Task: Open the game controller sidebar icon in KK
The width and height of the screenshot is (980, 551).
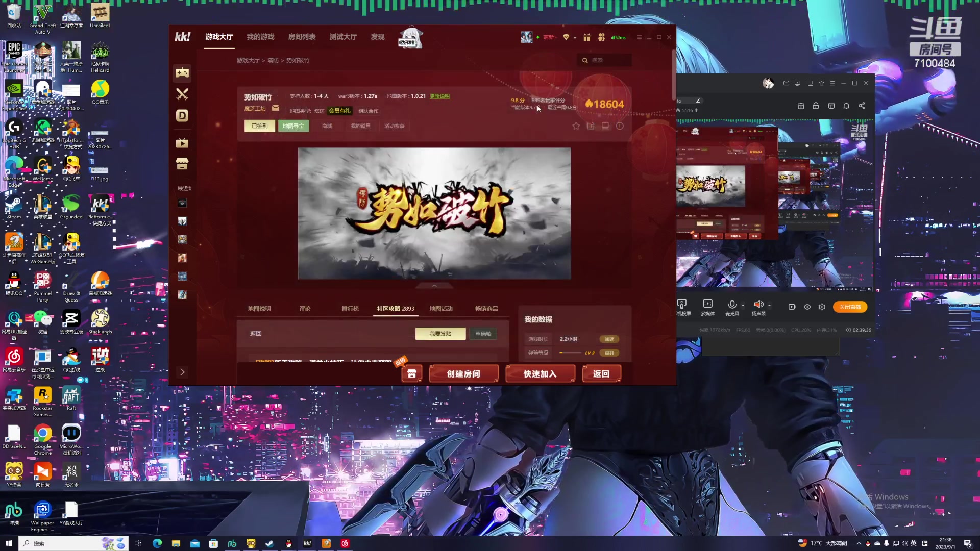Action: (182, 73)
